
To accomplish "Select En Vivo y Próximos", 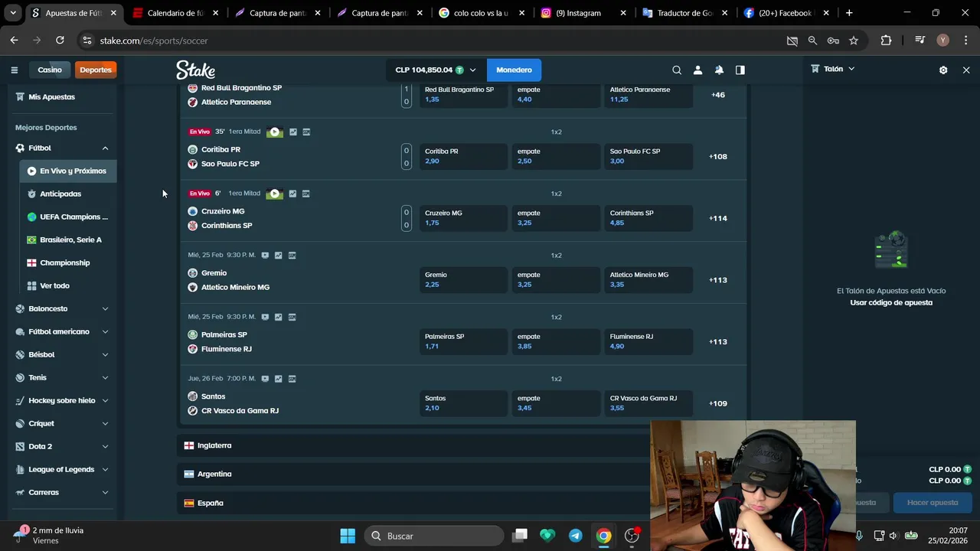I will tap(67, 171).
